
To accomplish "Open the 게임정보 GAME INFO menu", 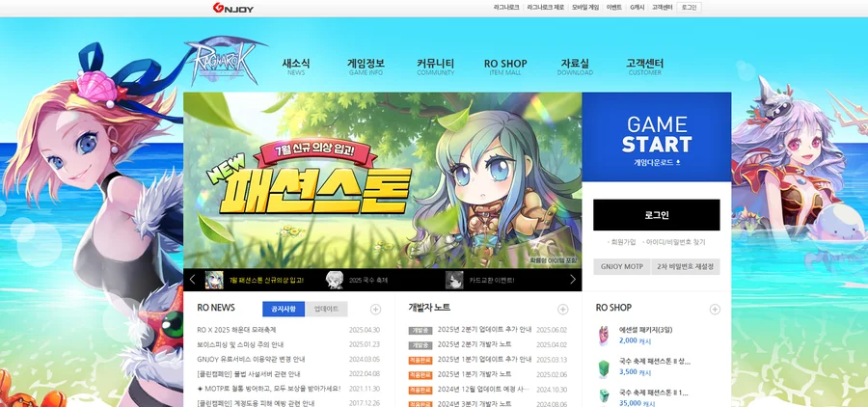I will [x=366, y=67].
